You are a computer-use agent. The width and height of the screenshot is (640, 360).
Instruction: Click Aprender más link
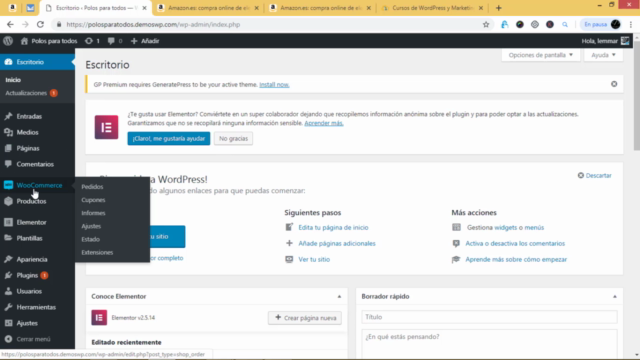coord(324,123)
